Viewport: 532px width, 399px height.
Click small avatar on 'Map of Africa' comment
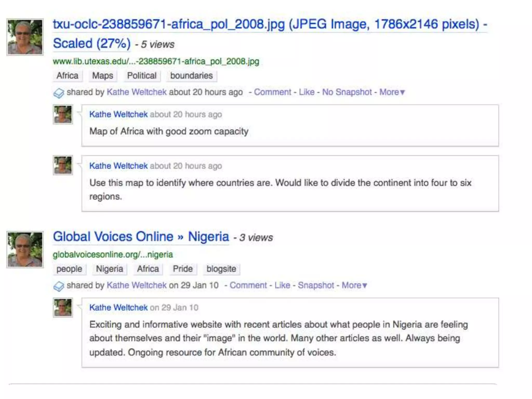point(63,114)
